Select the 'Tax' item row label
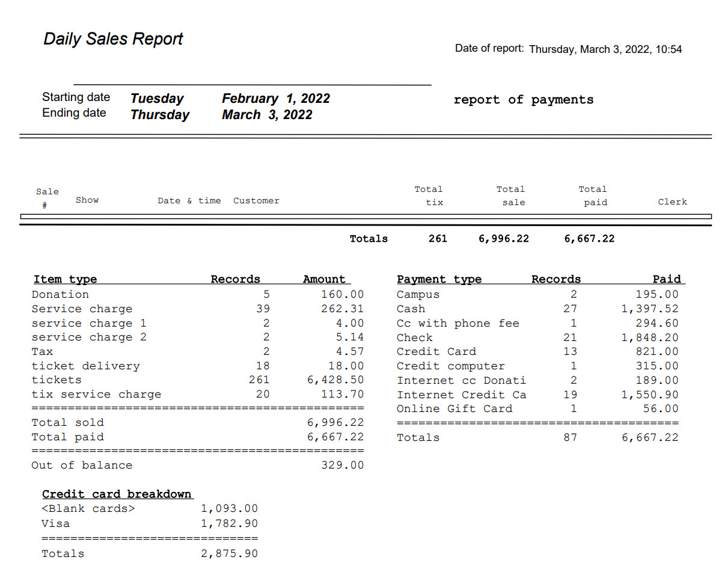Viewport: 728px width, 569px height. pyautogui.click(x=42, y=352)
